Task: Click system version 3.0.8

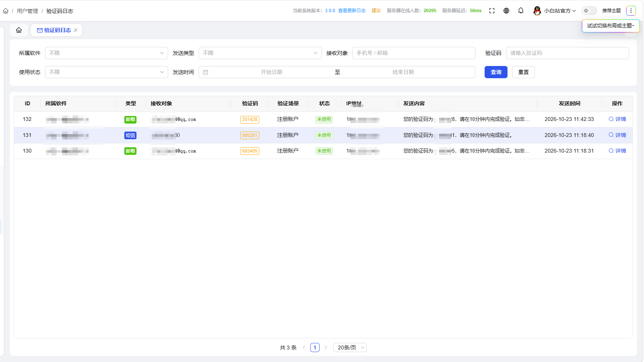Action: 330,11
